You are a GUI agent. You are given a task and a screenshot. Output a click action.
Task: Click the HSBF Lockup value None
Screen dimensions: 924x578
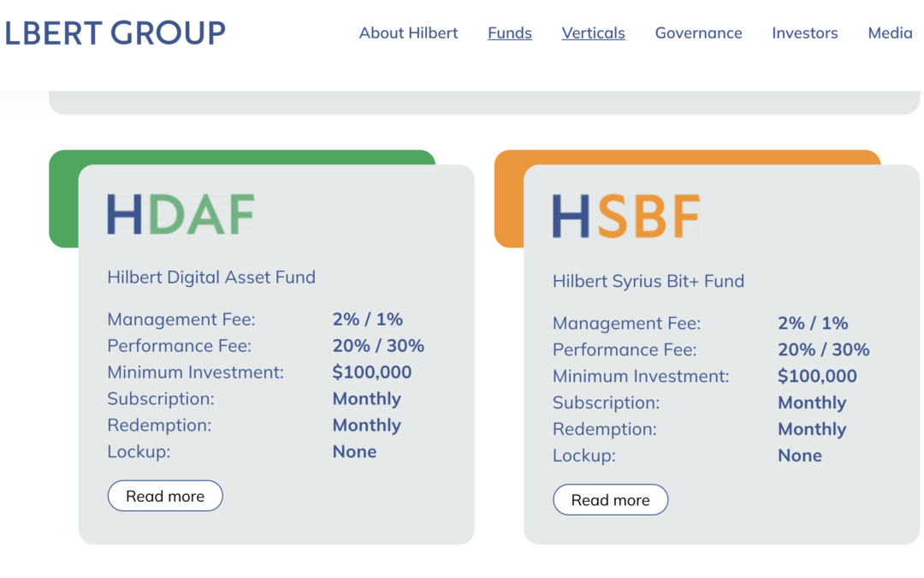pos(800,456)
